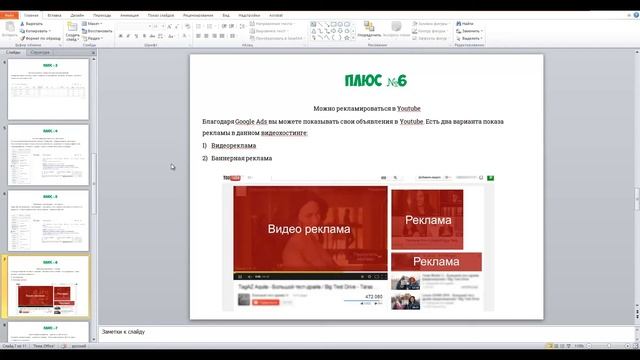Select slide thumbnail titled ПЛЮС - 7
This screenshot has width=640, height=360.
pos(48,332)
